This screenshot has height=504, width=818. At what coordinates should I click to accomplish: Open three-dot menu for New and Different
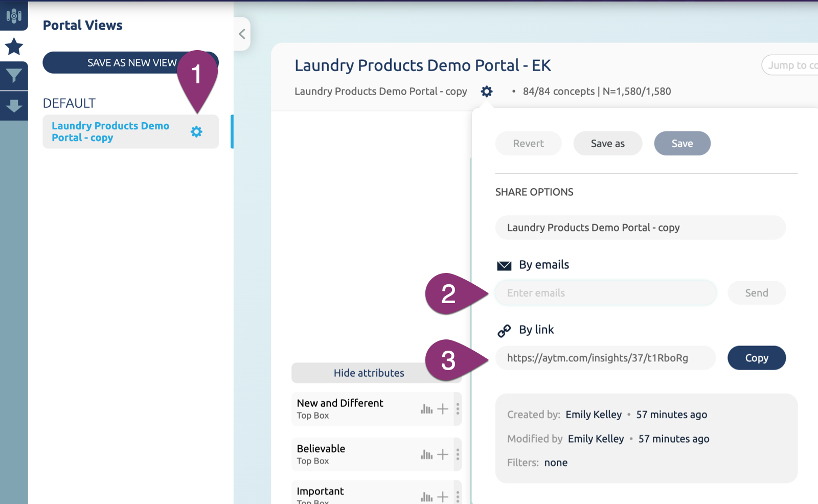458,409
